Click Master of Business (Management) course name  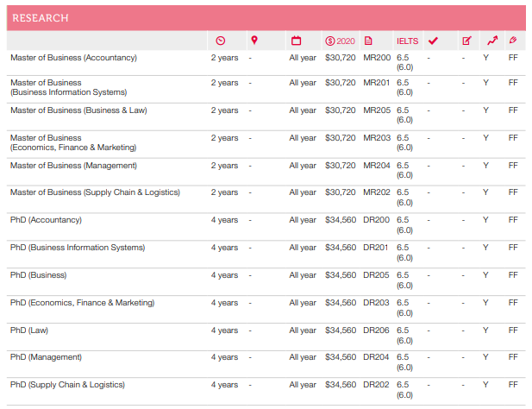pyautogui.click(x=85, y=166)
